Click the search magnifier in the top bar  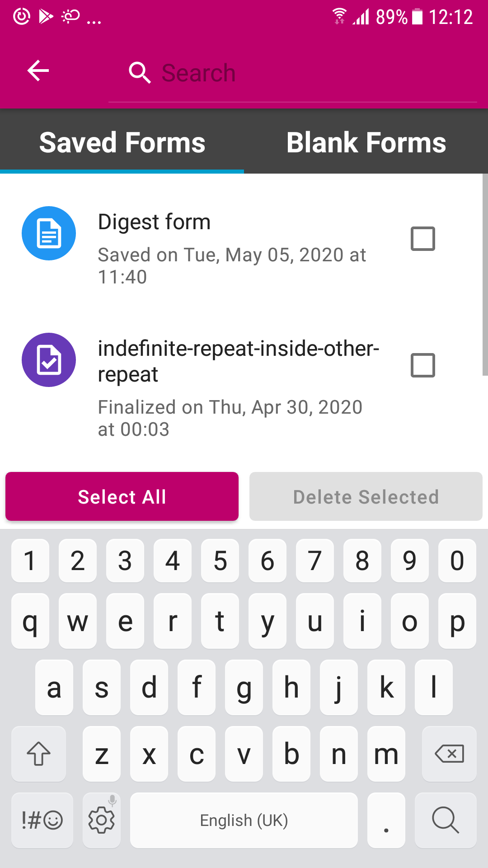(x=139, y=71)
